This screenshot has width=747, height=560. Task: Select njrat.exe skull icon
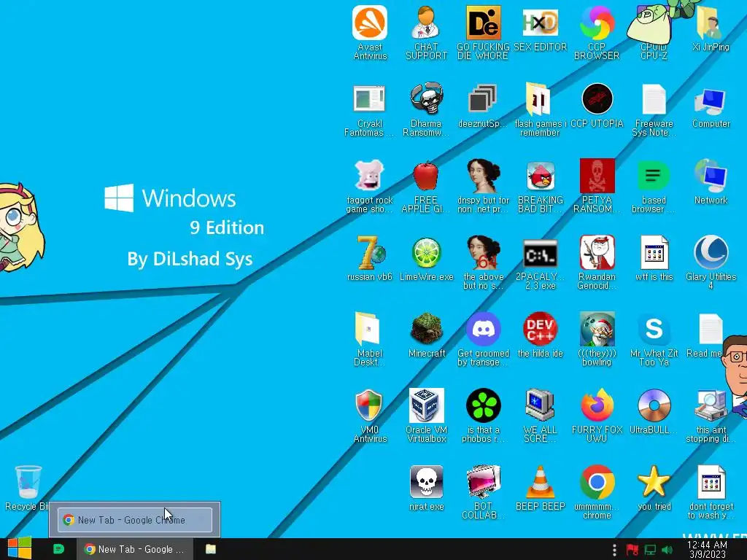point(426,482)
